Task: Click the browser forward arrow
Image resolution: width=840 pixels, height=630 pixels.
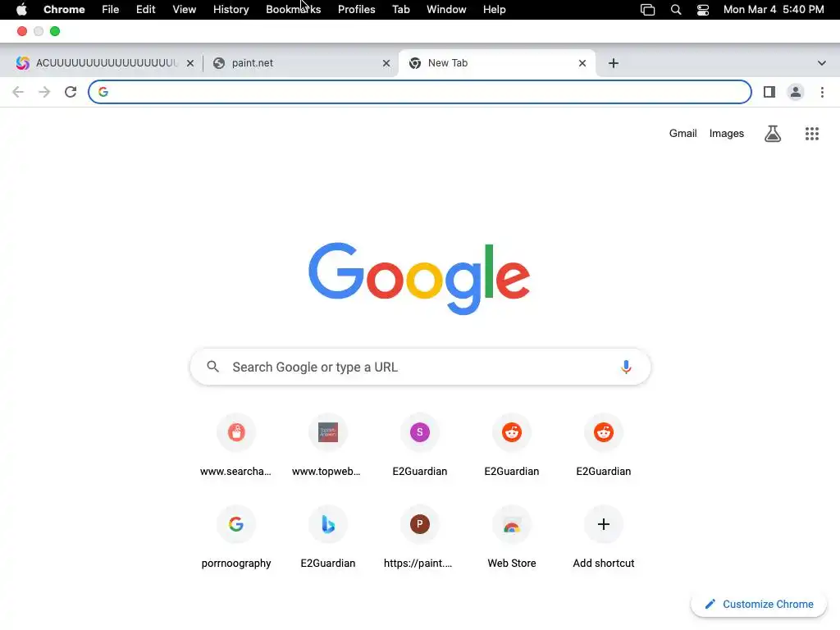Action: tap(44, 92)
